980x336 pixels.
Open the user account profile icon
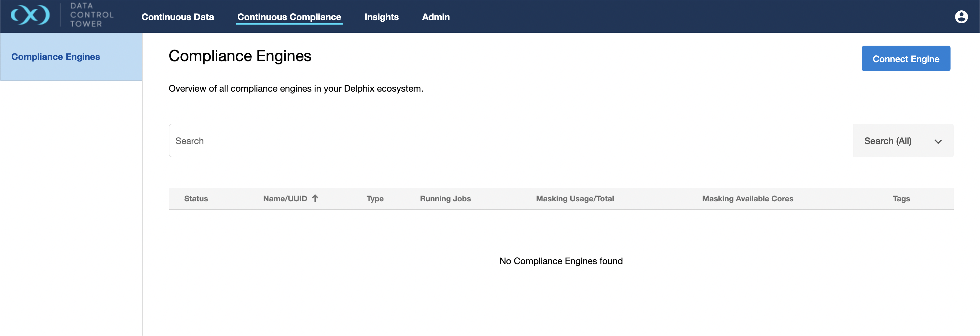pyautogui.click(x=961, y=17)
